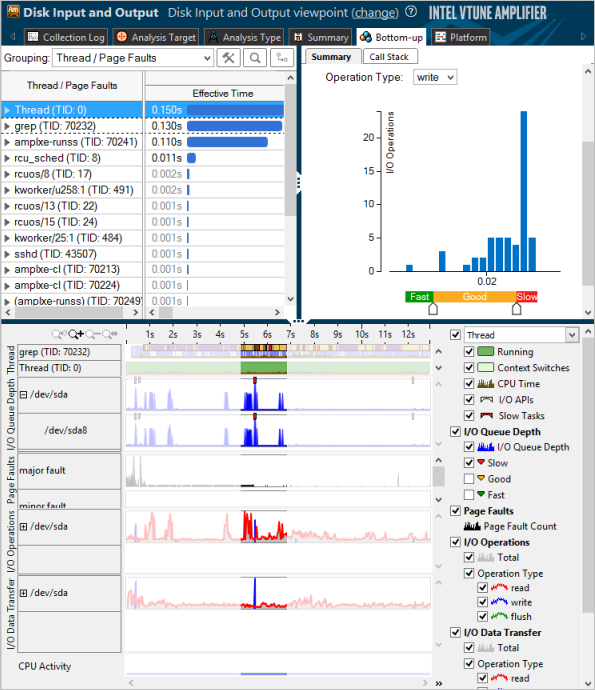This screenshot has height=690, width=595.
Task: Toggle the CPU Time checkbox
Action: click(x=469, y=384)
